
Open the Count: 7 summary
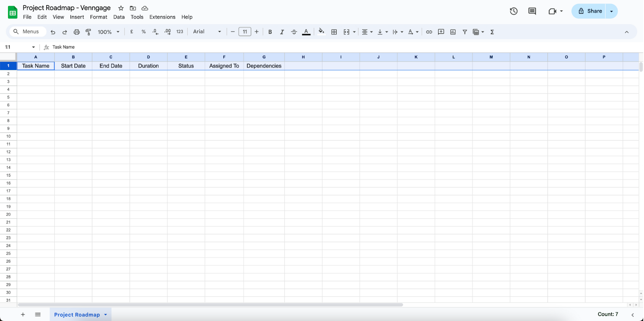click(608, 314)
